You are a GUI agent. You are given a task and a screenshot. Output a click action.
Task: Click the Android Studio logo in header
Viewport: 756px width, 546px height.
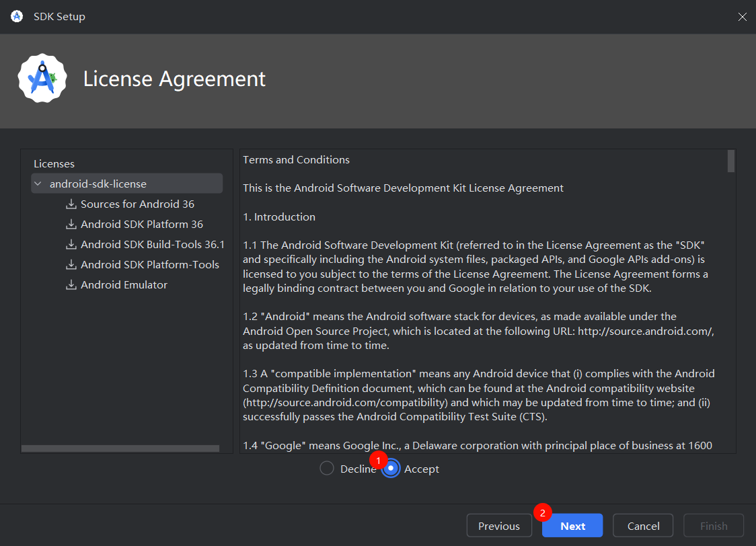click(x=42, y=79)
